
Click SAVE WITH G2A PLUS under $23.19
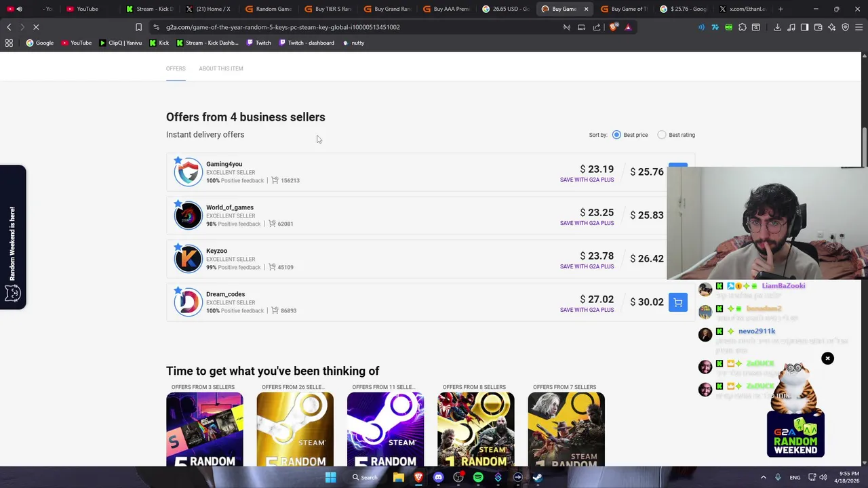(x=587, y=180)
